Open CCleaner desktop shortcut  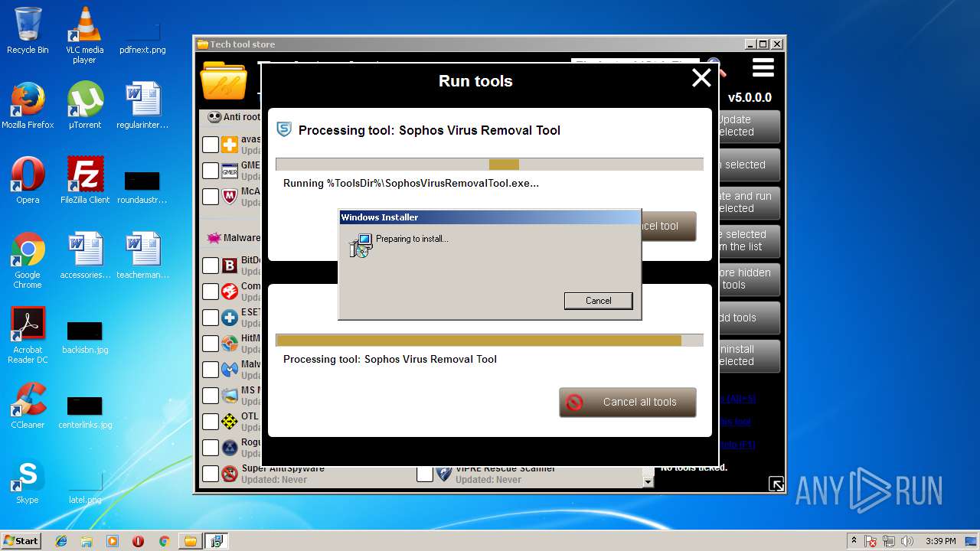pyautogui.click(x=28, y=406)
